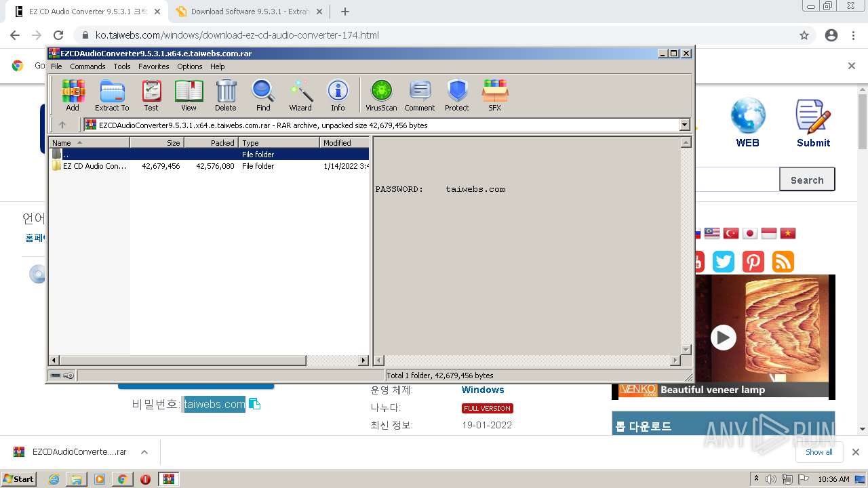Click the Protect shield icon
This screenshot has width=868, height=488.
[x=457, y=95]
